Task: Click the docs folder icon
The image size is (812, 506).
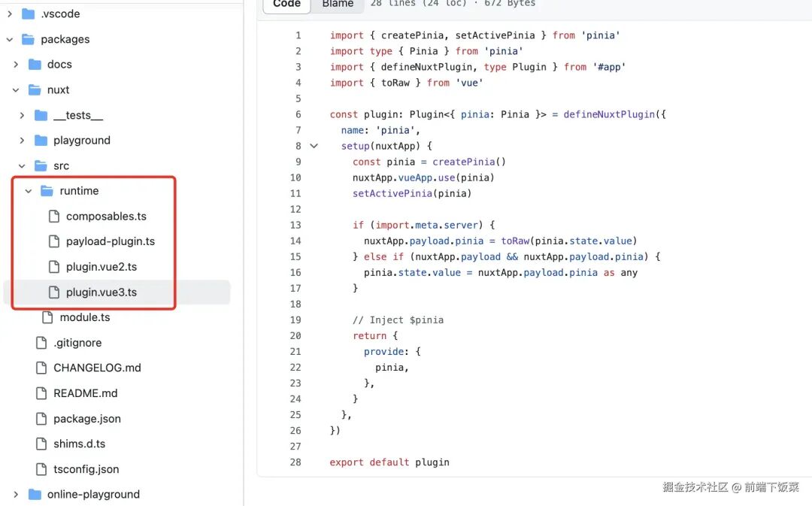Action: point(35,65)
